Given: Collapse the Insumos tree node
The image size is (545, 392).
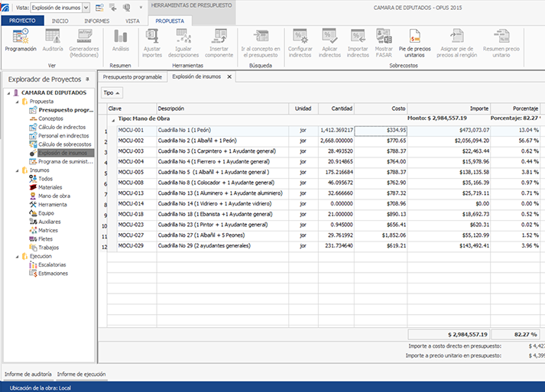Looking at the screenshot, I should click(16, 170).
